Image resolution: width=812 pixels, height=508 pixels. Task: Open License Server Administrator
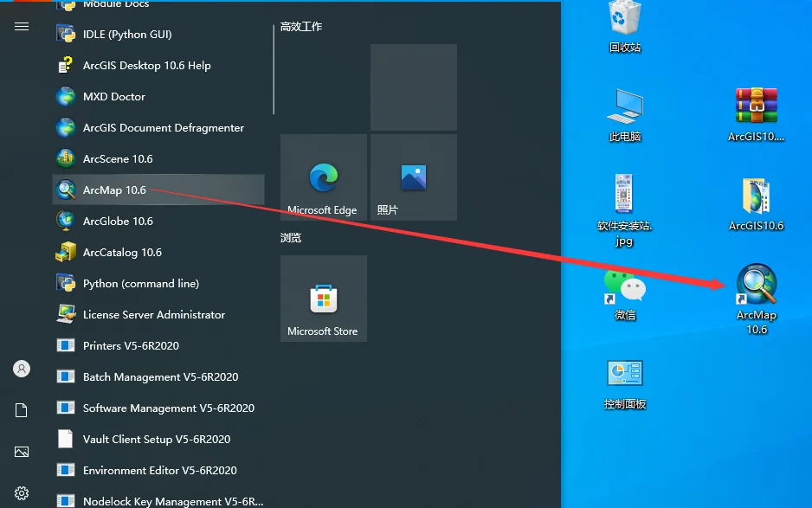coord(158,314)
